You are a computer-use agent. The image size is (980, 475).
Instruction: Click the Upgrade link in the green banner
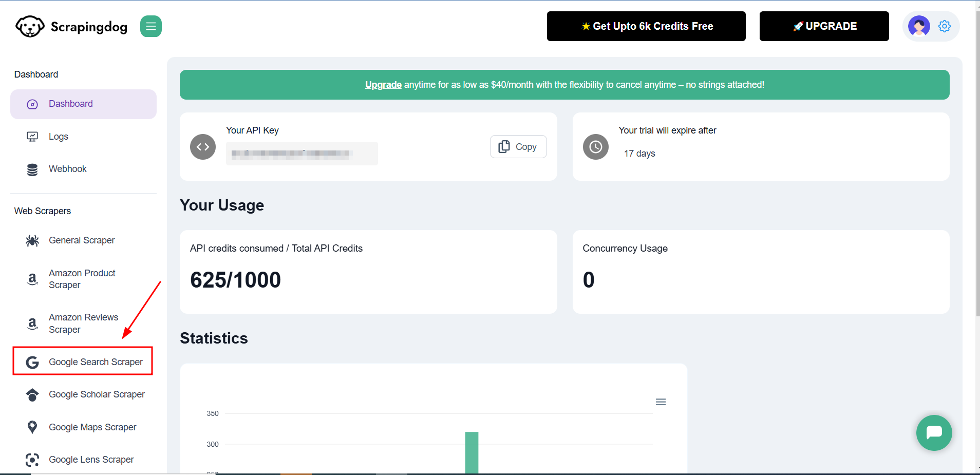[382, 85]
